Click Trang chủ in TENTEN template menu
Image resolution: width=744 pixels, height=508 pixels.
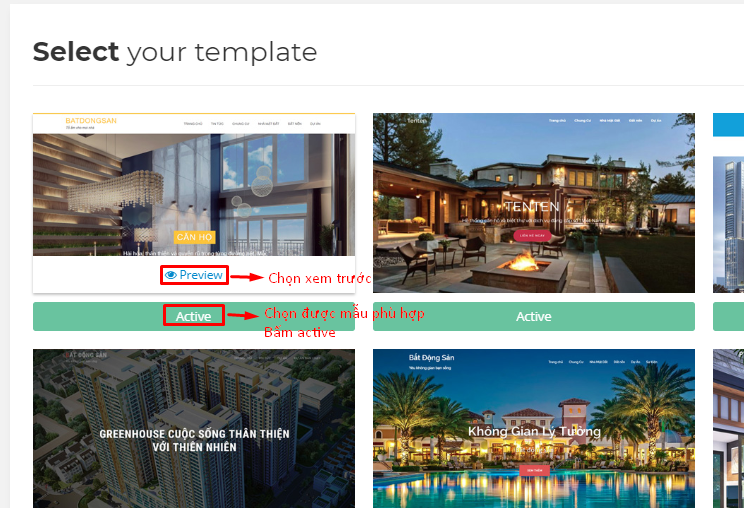point(558,120)
